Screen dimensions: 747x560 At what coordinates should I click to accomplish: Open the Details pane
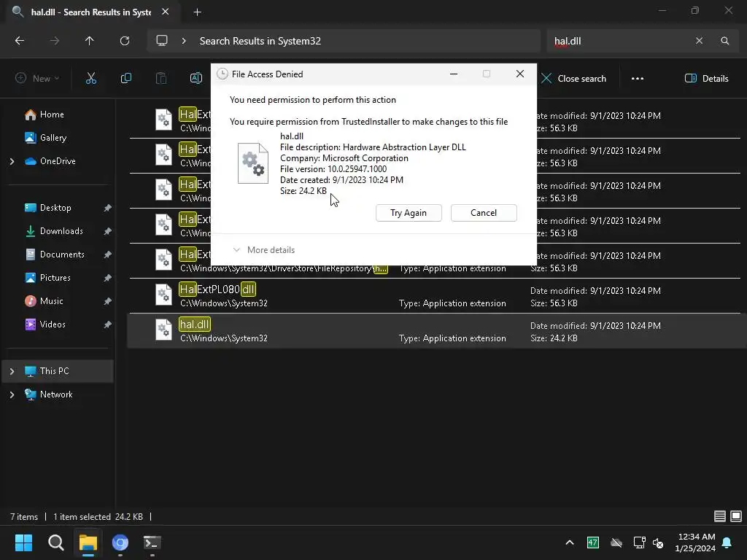point(706,79)
